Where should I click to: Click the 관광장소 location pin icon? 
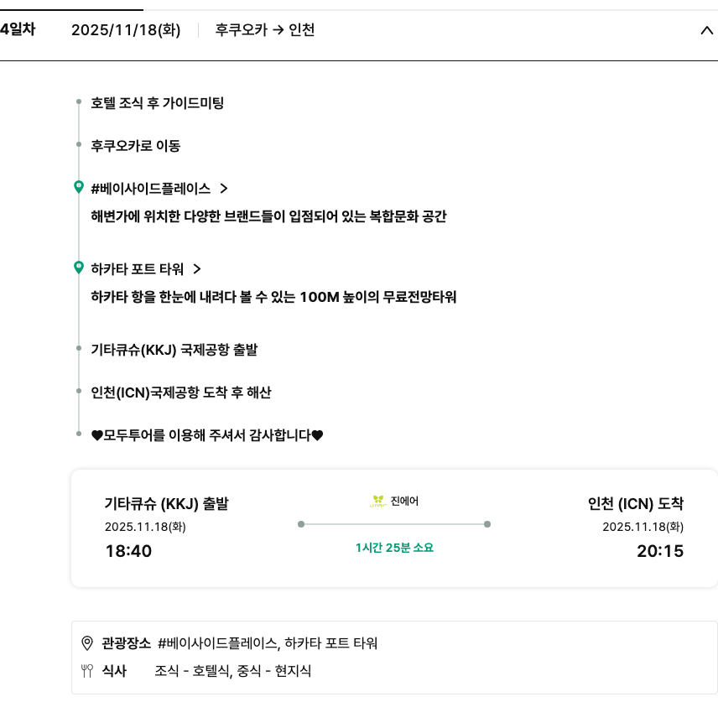(86, 643)
